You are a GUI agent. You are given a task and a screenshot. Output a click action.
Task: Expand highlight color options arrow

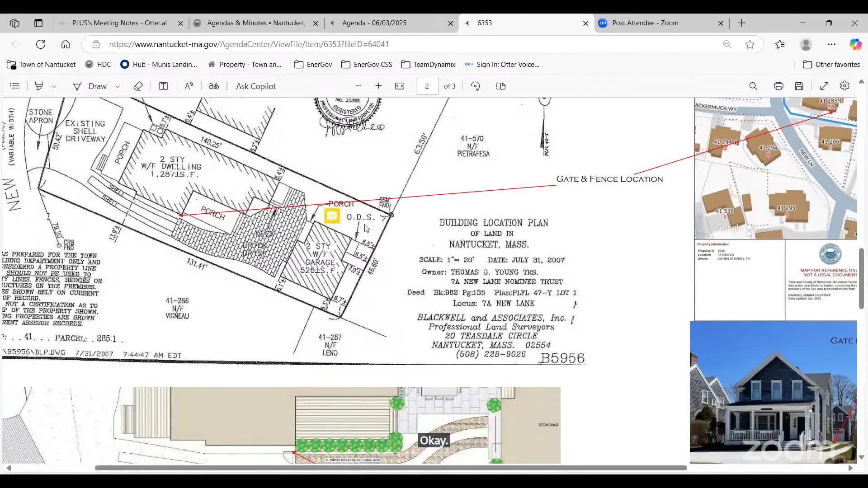tap(54, 86)
